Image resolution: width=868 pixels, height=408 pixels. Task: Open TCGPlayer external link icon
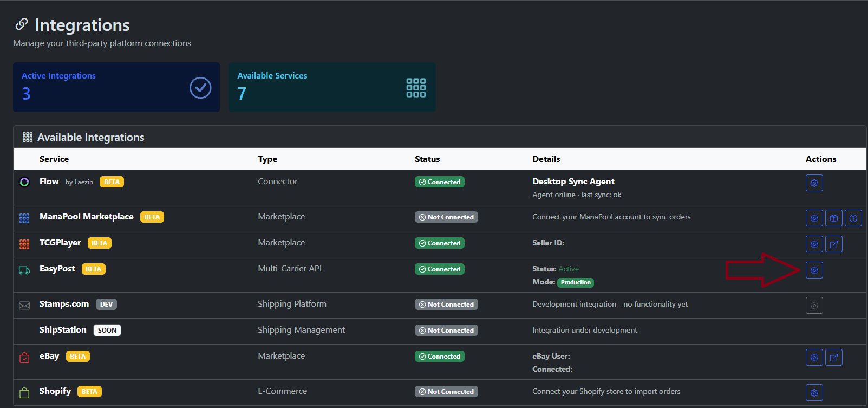834,244
